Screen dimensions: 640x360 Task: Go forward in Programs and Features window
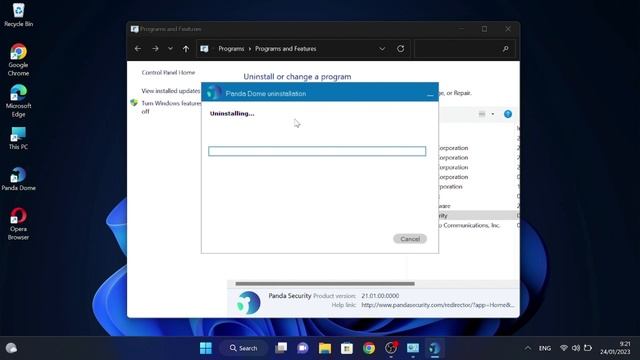tap(155, 49)
